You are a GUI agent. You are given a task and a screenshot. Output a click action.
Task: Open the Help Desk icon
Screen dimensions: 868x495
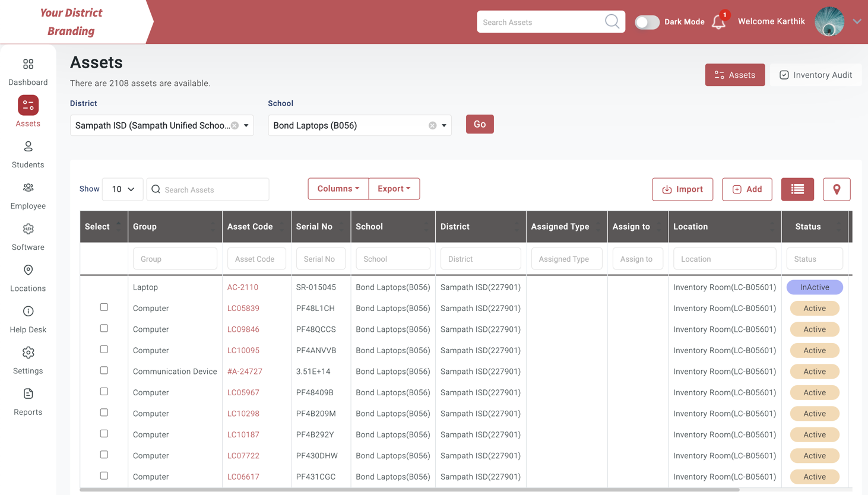tap(28, 312)
